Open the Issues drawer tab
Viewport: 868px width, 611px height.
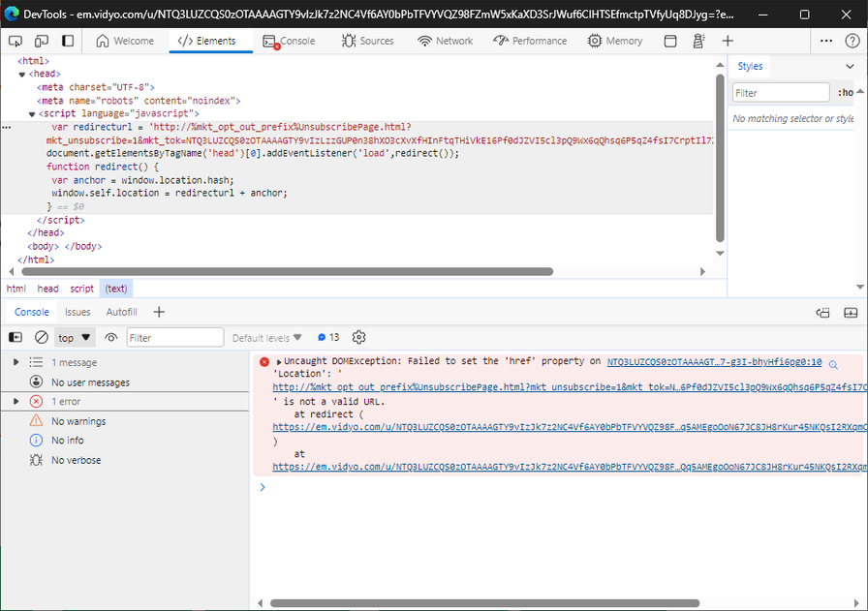[x=77, y=312]
